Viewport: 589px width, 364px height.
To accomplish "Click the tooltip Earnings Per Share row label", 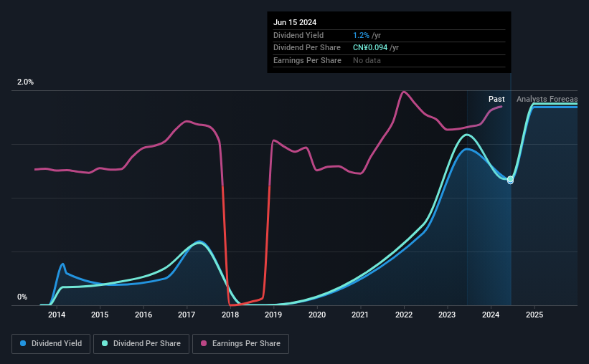I will tap(307, 60).
